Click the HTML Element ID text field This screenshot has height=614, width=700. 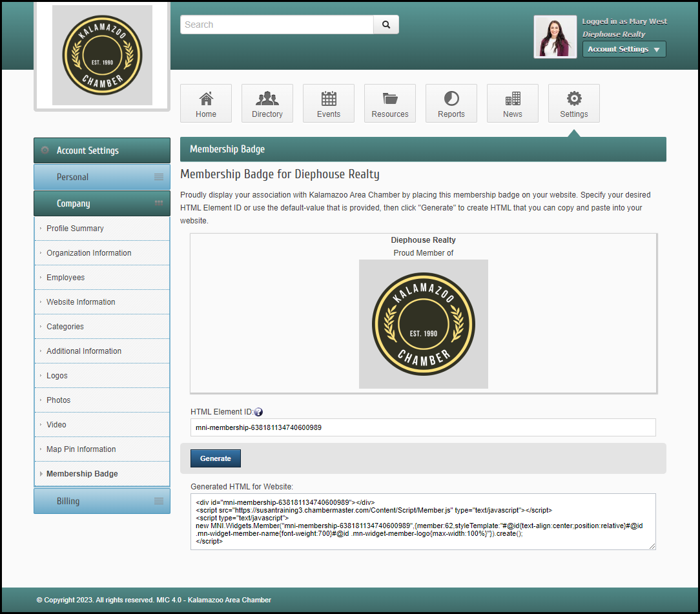423,427
